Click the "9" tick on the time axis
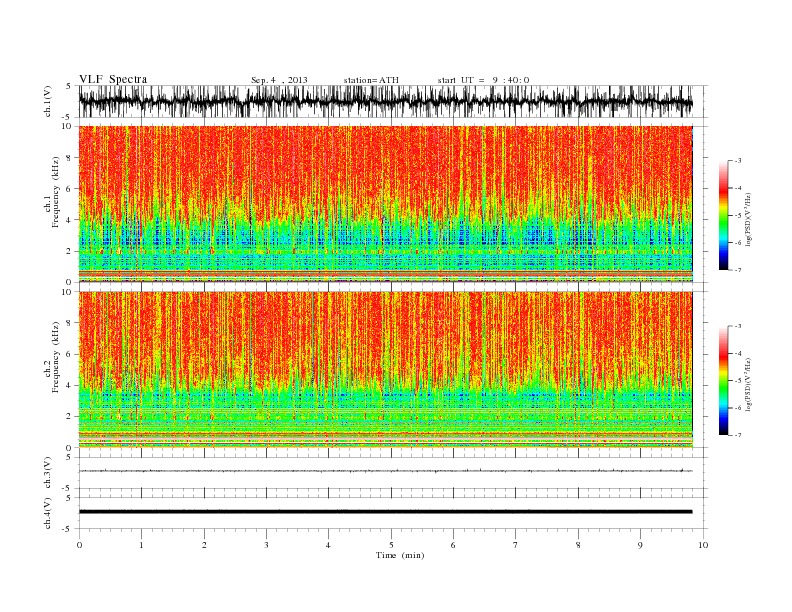This screenshot has width=792, height=612. pyautogui.click(x=640, y=545)
